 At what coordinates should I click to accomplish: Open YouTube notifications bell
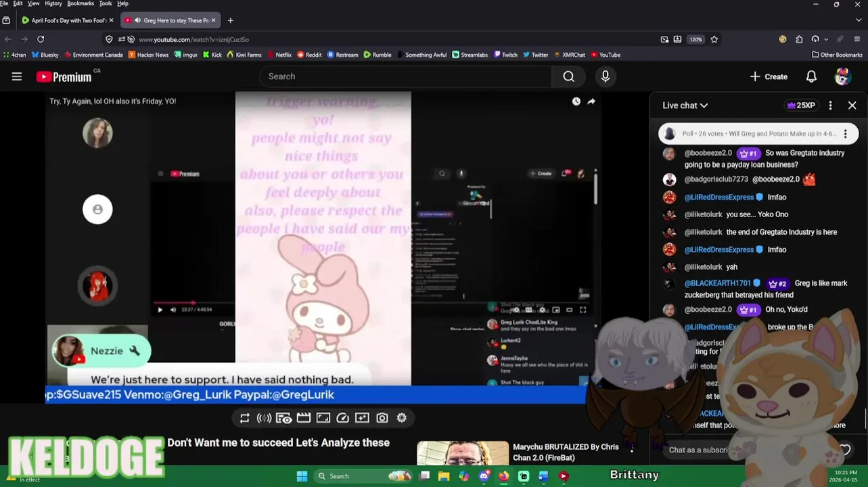tap(811, 76)
